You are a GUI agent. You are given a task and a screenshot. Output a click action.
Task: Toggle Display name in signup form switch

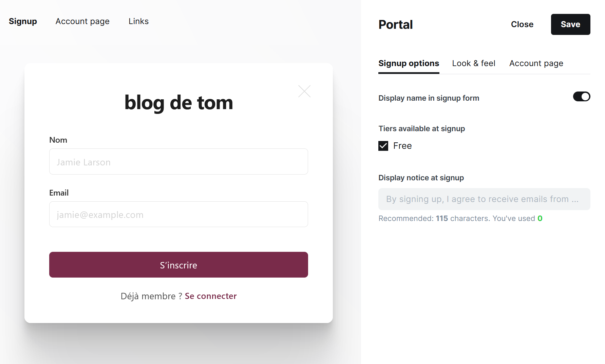click(x=581, y=97)
